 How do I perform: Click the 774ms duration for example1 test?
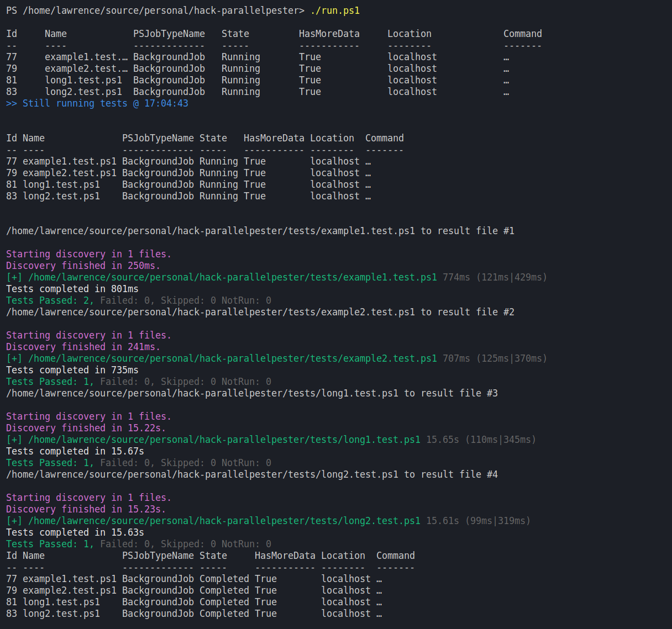tap(456, 277)
